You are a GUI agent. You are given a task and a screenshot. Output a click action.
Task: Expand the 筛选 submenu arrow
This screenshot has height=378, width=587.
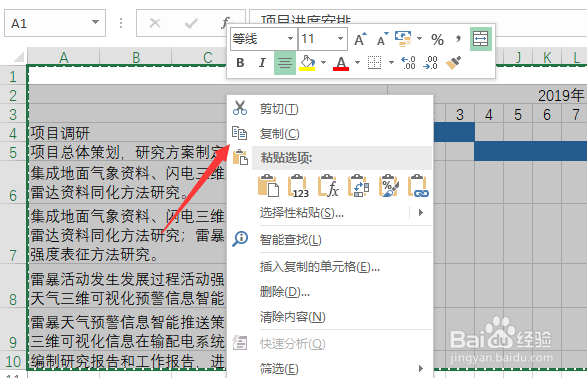[421, 368]
